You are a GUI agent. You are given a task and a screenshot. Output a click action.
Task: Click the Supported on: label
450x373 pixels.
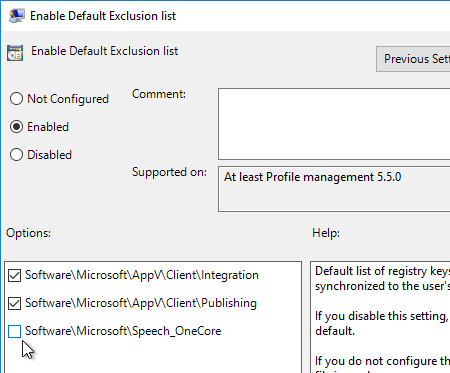click(169, 172)
